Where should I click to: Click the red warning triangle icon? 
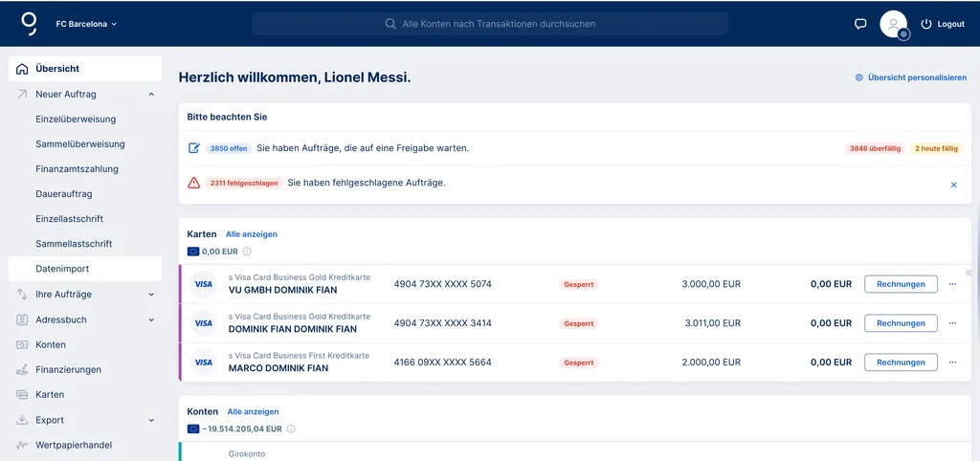tap(194, 183)
